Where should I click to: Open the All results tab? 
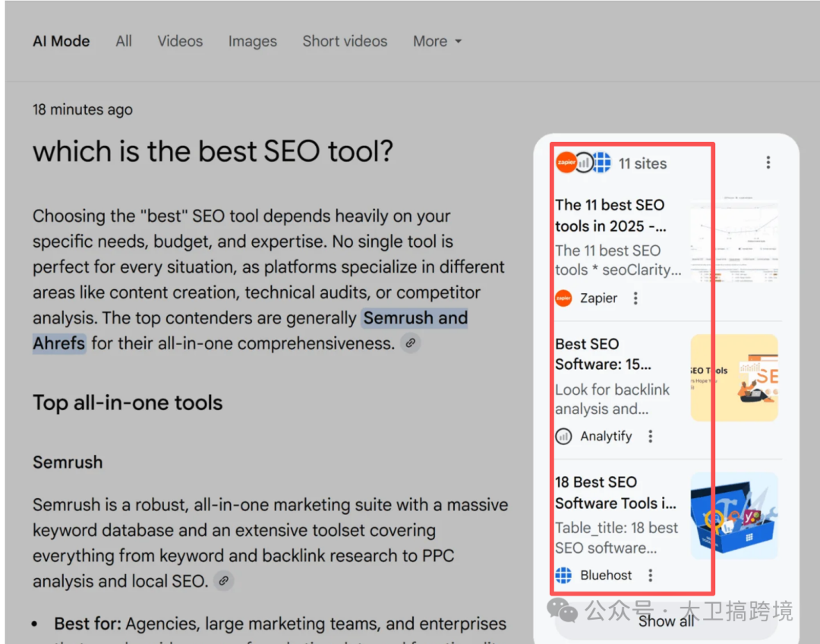pos(124,41)
